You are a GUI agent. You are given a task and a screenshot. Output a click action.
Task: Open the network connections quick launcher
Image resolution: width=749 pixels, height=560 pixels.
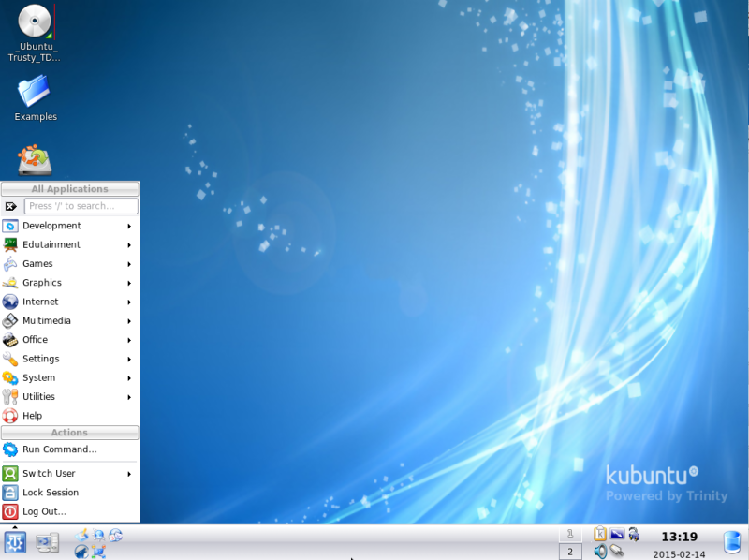coord(99,552)
